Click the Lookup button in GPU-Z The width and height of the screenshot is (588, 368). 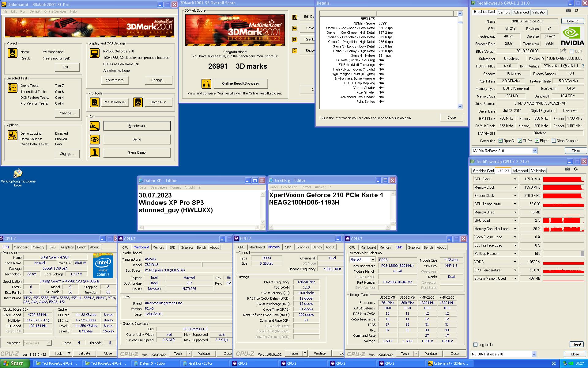pyautogui.click(x=572, y=21)
